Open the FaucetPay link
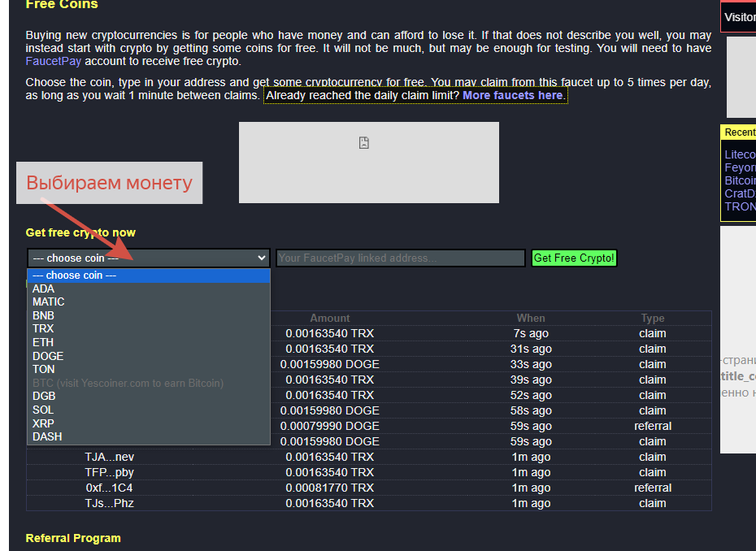The width and height of the screenshot is (756, 551). (54, 61)
